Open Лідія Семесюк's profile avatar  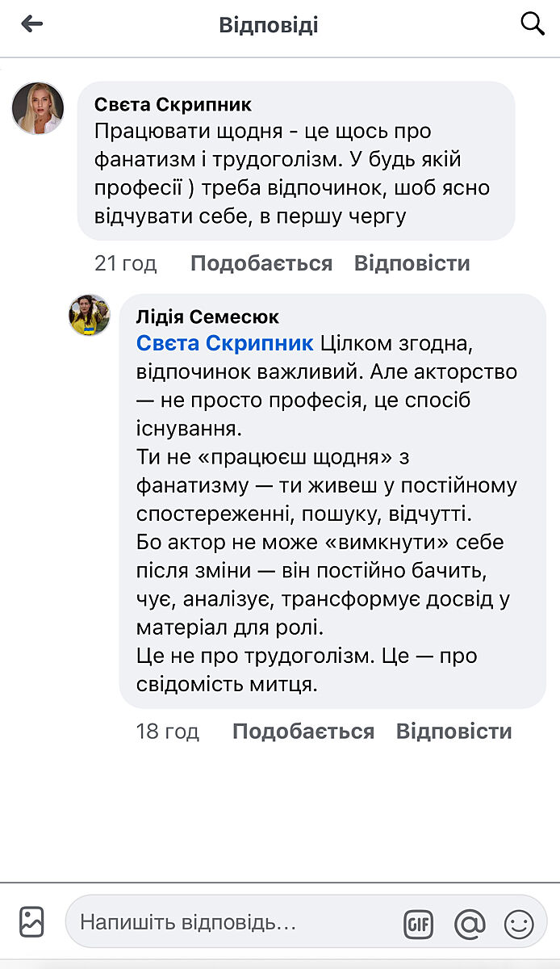pyautogui.click(x=90, y=315)
